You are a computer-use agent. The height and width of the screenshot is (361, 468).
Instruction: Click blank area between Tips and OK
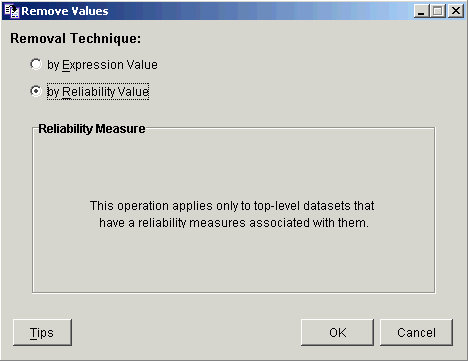tap(186, 332)
